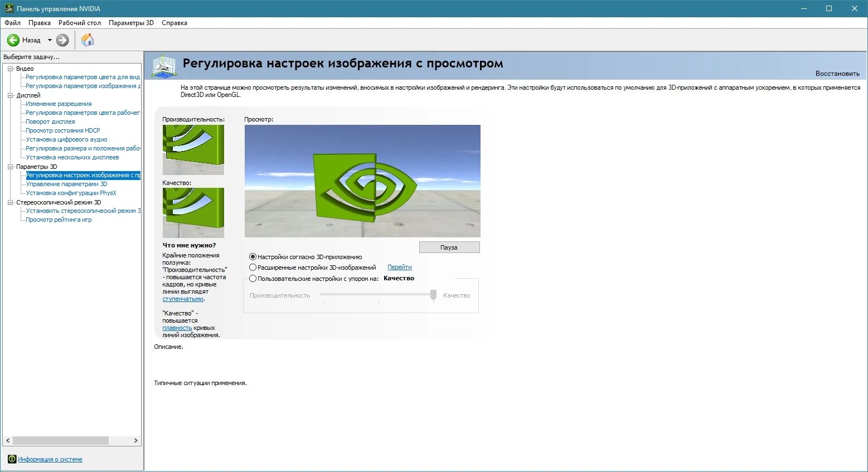
Task: Open Управление параметрами 3D
Action: point(66,184)
